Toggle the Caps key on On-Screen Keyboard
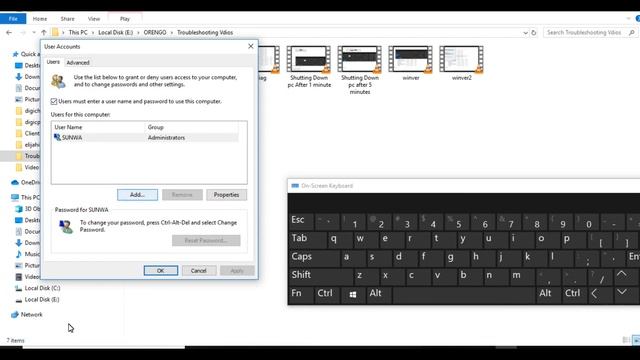The height and width of the screenshot is (360, 640). [x=314, y=257]
